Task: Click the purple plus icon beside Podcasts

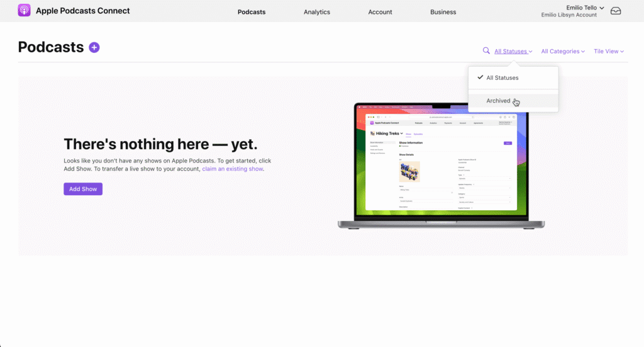Action: click(94, 47)
